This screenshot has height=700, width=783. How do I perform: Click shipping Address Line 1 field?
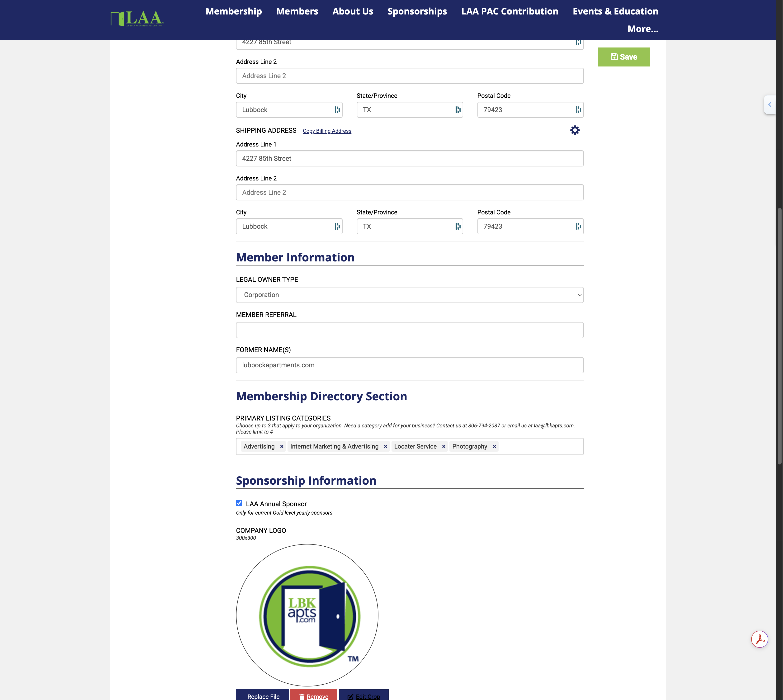[x=410, y=159]
